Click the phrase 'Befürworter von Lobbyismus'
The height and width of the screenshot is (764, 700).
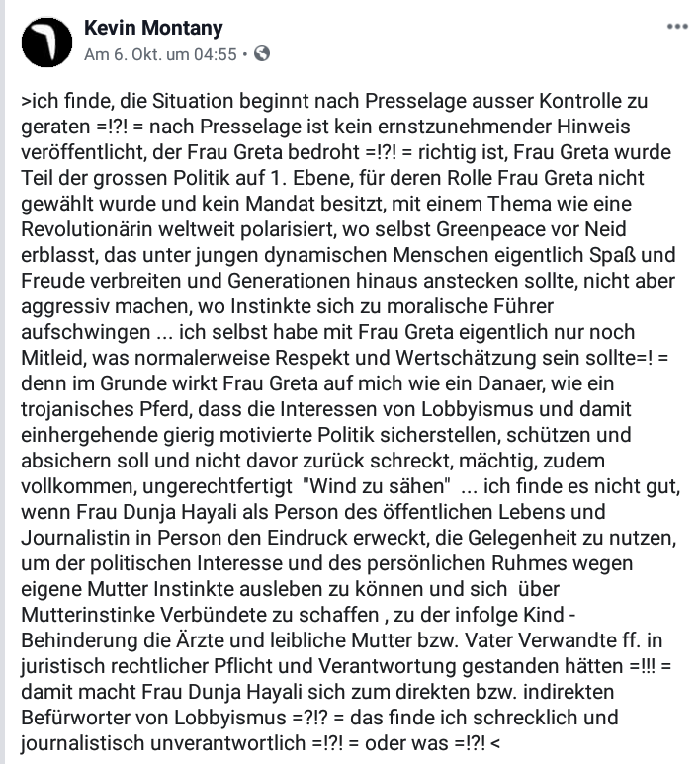(153, 718)
